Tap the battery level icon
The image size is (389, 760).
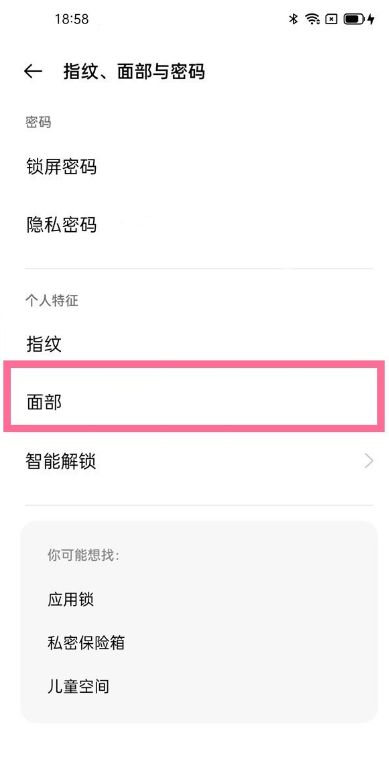(354, 19)
